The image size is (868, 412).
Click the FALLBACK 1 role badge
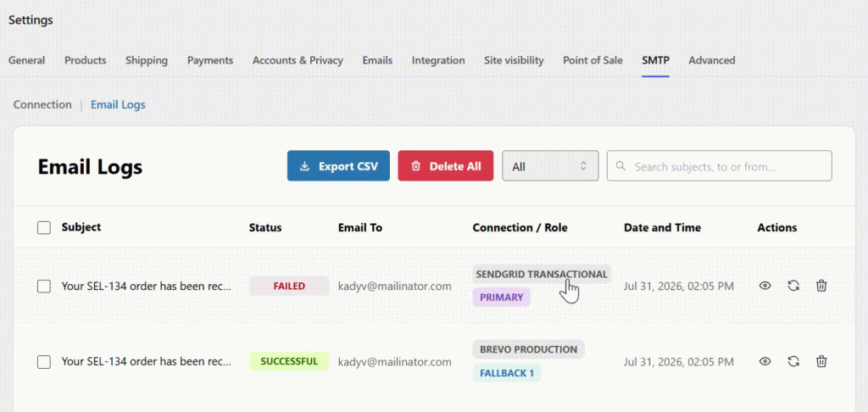[x=507, y=373]
